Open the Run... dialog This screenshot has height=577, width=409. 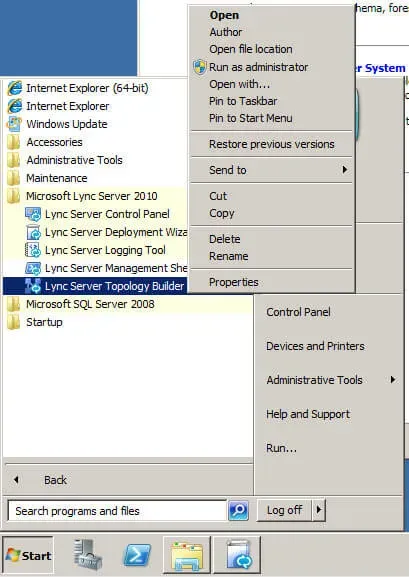(281, 448)
